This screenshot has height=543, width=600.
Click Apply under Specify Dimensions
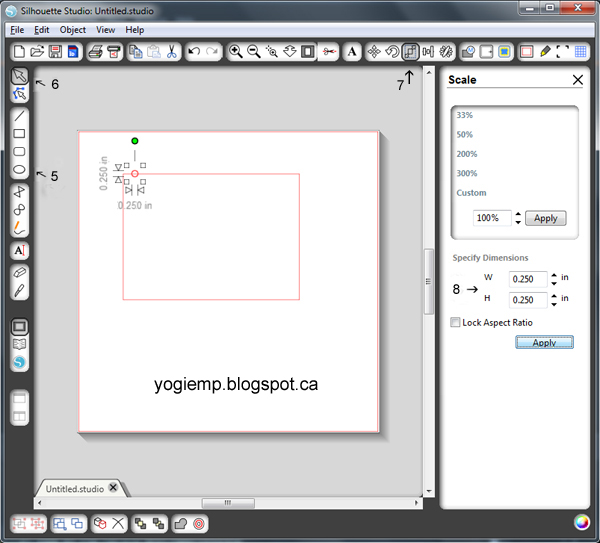point(544,342)
